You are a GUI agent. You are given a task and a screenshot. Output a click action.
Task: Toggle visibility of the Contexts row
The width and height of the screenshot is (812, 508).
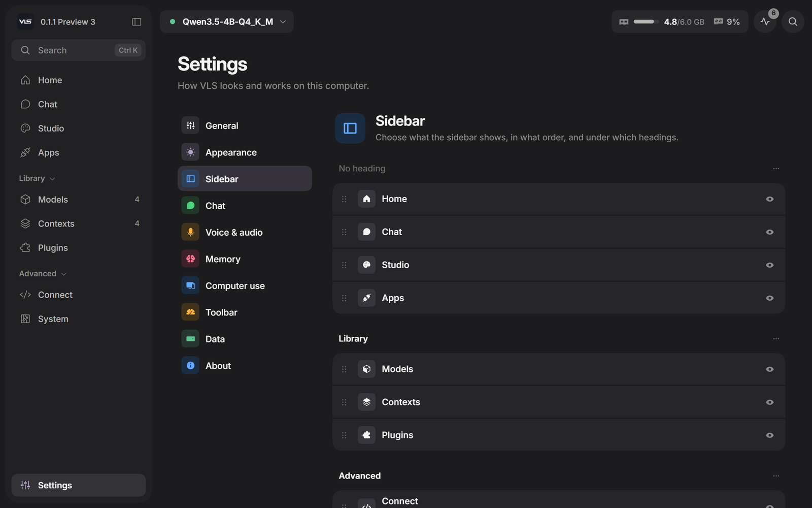click(x=769, y=402)
